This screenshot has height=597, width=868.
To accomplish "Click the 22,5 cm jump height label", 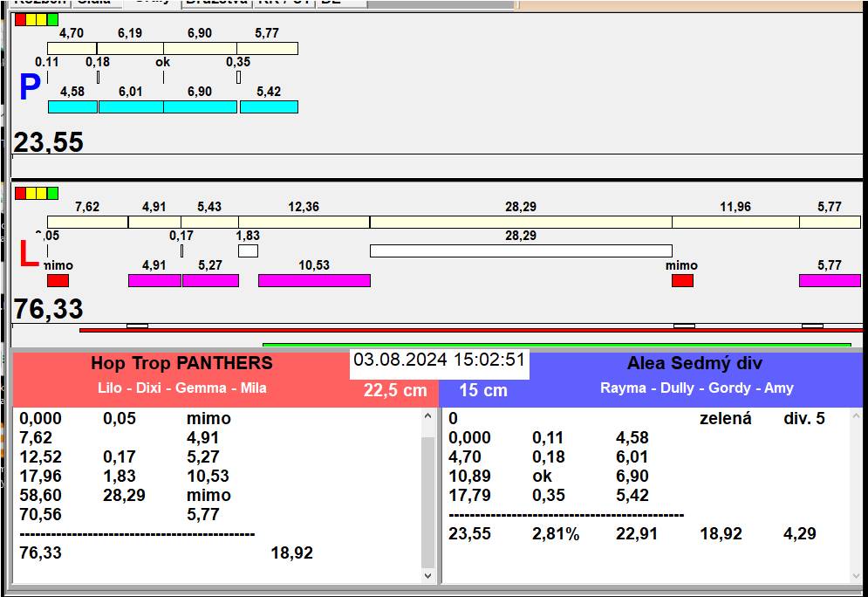I will click(395, 390).
